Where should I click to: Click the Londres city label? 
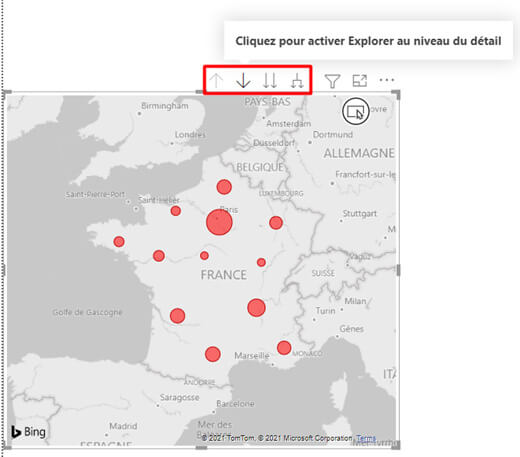190,135
